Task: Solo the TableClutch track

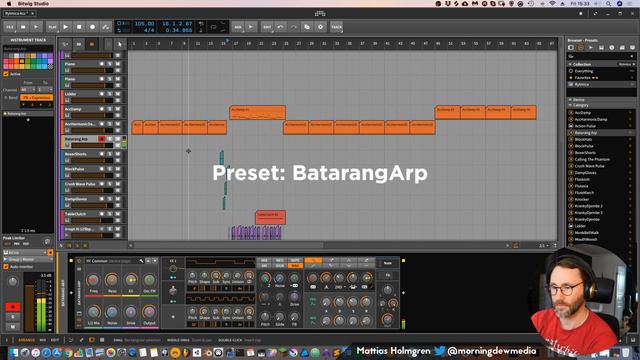Action: click(110, 214)
